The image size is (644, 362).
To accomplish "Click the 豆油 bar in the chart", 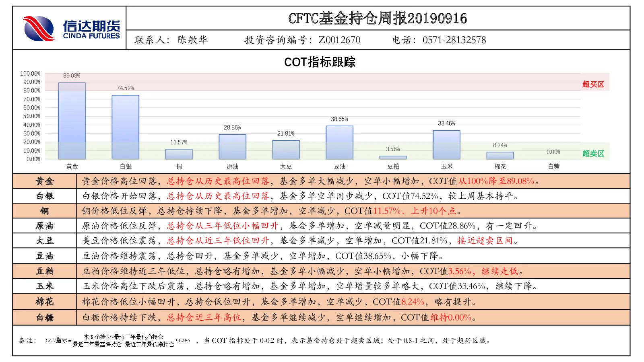I will (x=339, y=142).
